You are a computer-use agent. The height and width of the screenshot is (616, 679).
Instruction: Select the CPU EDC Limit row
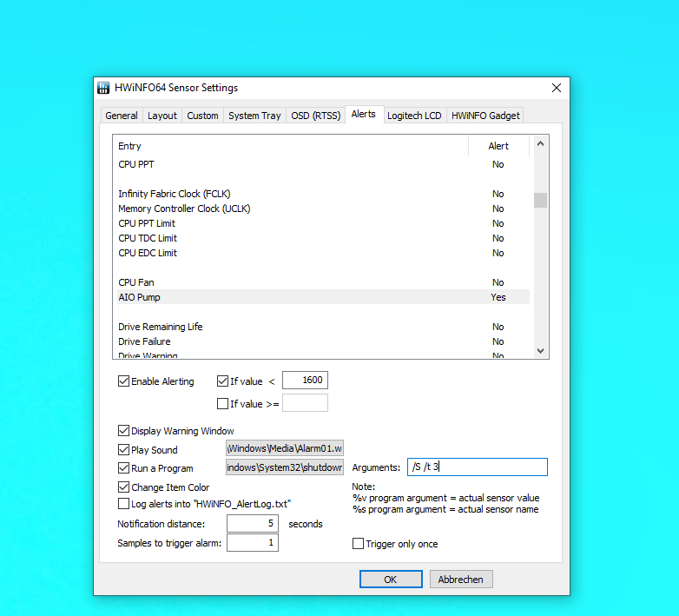[323, 253]
